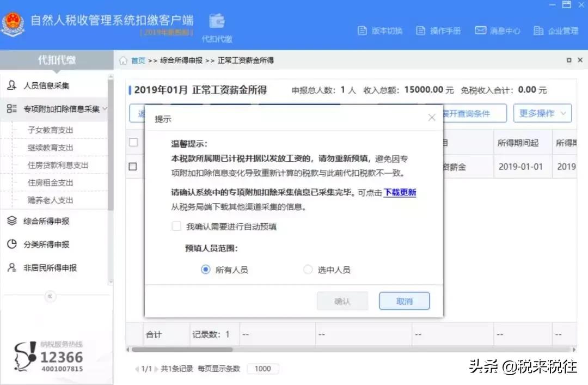
Task: Collapse the sidebar using the « arrow
Action: click(x=50, y=297)
